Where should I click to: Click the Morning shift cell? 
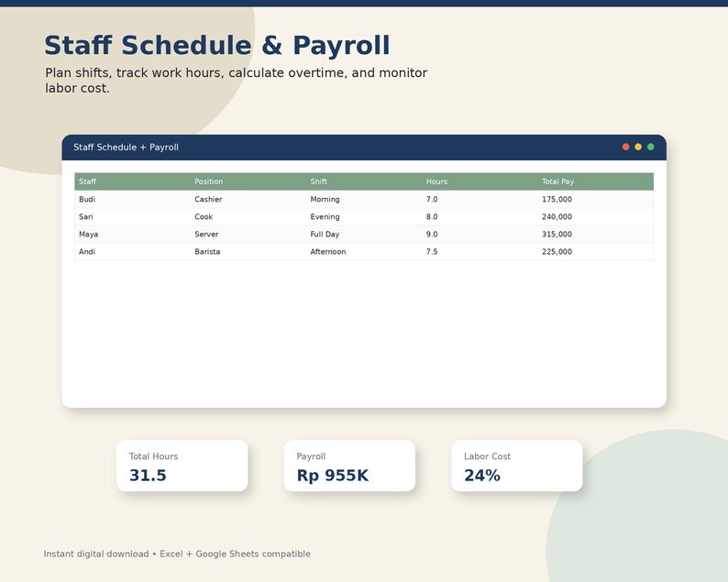coord(364,199)
